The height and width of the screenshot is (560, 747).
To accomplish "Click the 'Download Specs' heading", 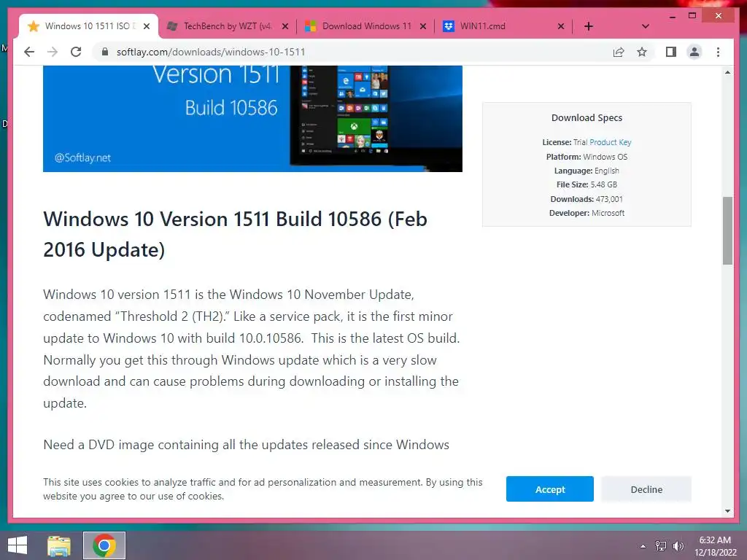I will pos(587,117).
